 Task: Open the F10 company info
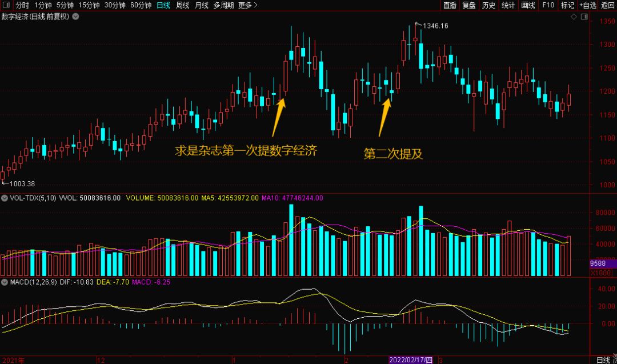click(548, 5)
